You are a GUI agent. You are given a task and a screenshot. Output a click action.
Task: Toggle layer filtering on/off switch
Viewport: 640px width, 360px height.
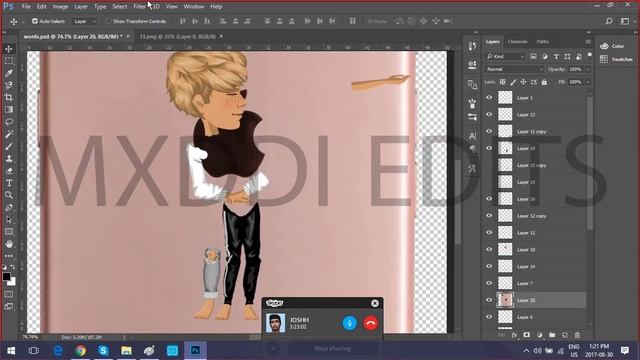589,55
